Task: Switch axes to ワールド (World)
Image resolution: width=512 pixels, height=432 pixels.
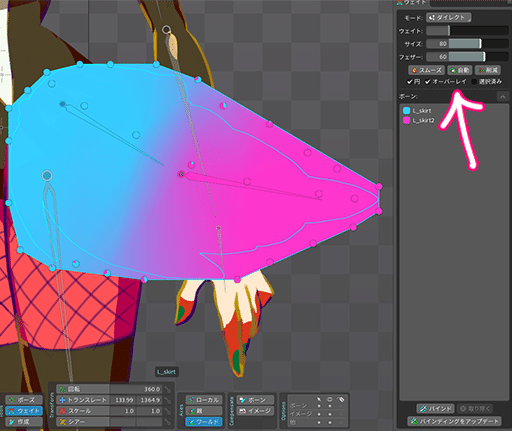Action: 204,422
